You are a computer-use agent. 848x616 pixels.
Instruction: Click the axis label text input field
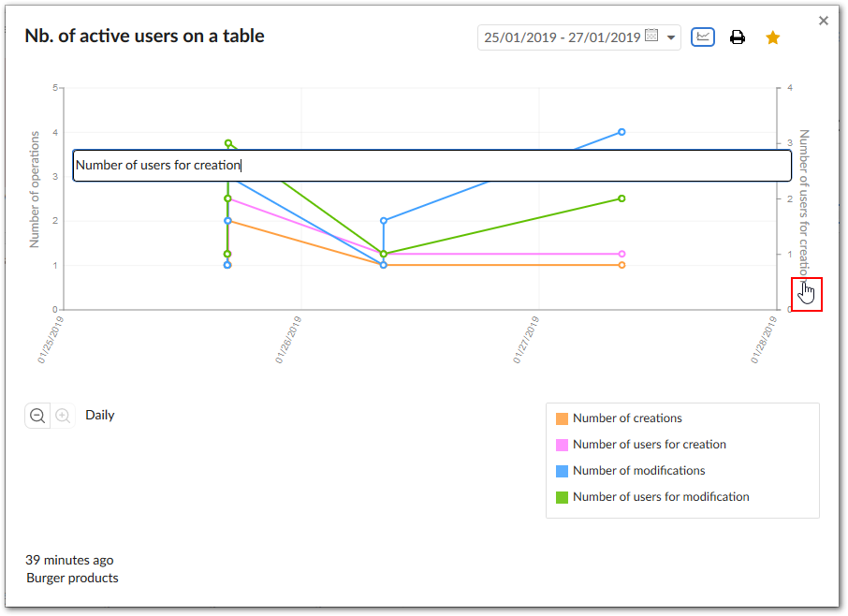[431, 166]
